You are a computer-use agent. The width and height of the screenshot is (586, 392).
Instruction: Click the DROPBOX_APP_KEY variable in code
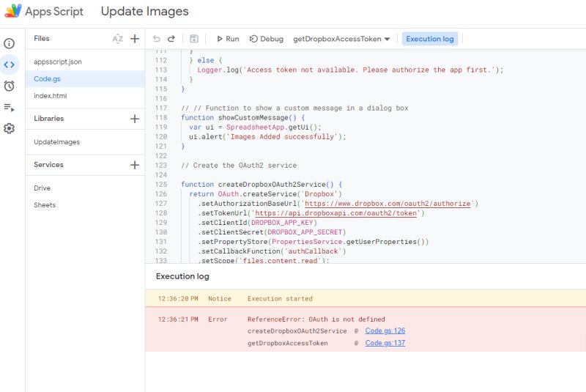click(282, 223)
